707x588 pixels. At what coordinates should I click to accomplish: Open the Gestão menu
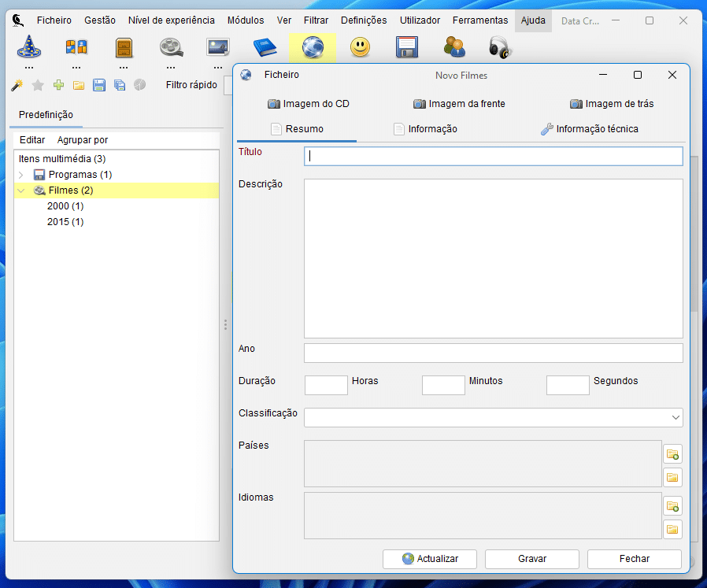click(100, 20)
